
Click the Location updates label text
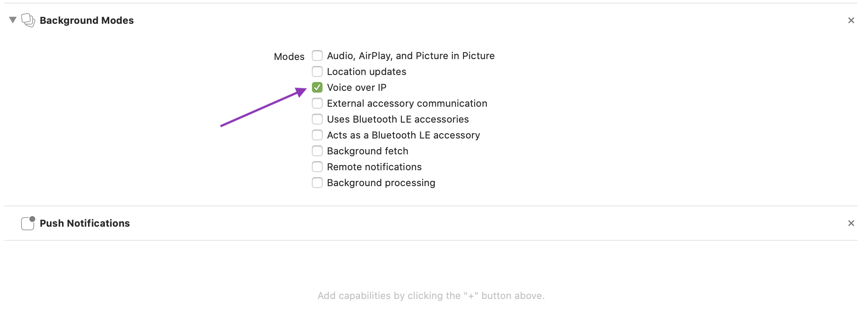point(366,71)
